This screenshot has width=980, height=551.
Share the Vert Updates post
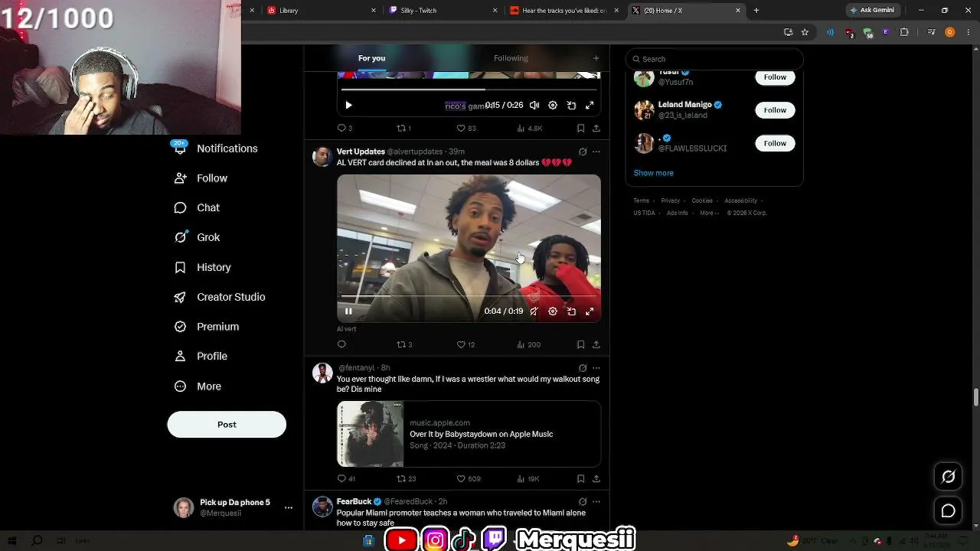tap(596, 344)
